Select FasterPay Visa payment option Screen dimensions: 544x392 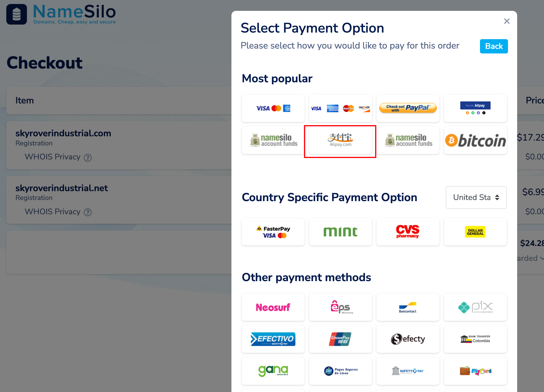click(x=273, y=232)
